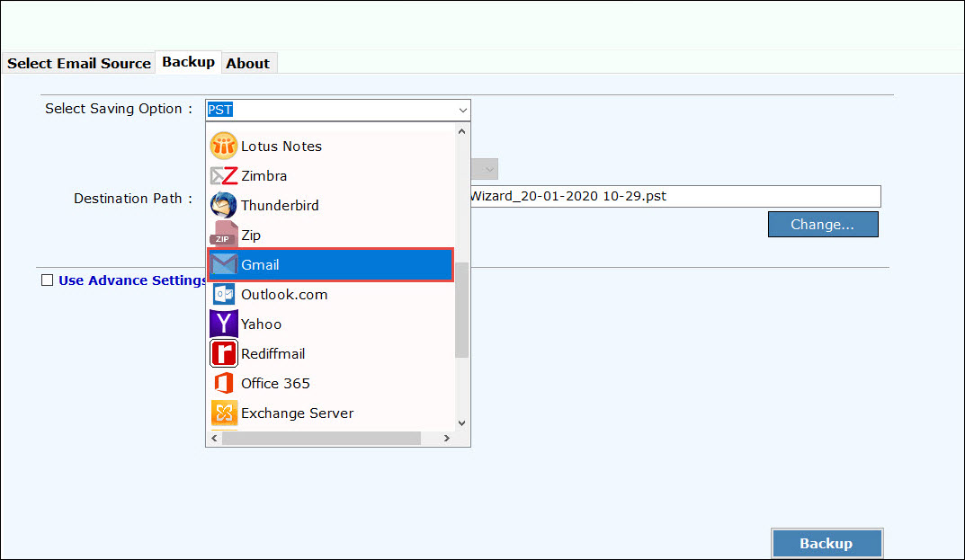Click the Change... button
The height and width of the screenshot is (560, 965).
823,225
